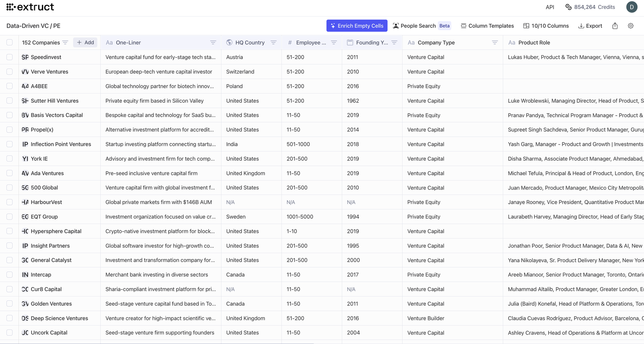Click the A4BEE logo icon

pos(25,86)
